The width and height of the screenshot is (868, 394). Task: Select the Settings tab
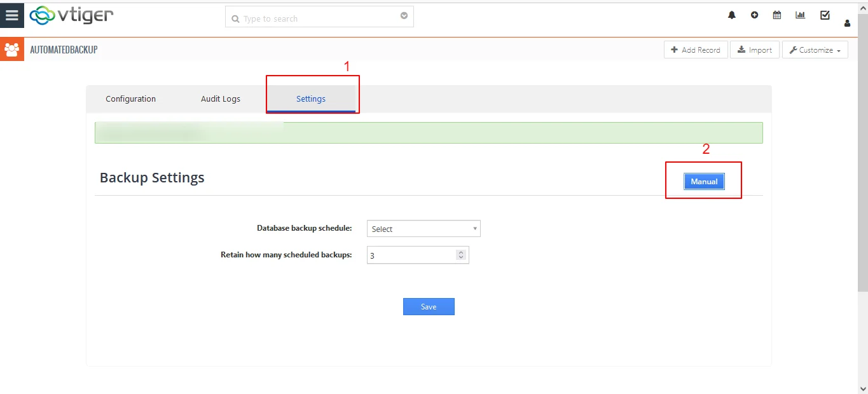[x=311, y=99]
